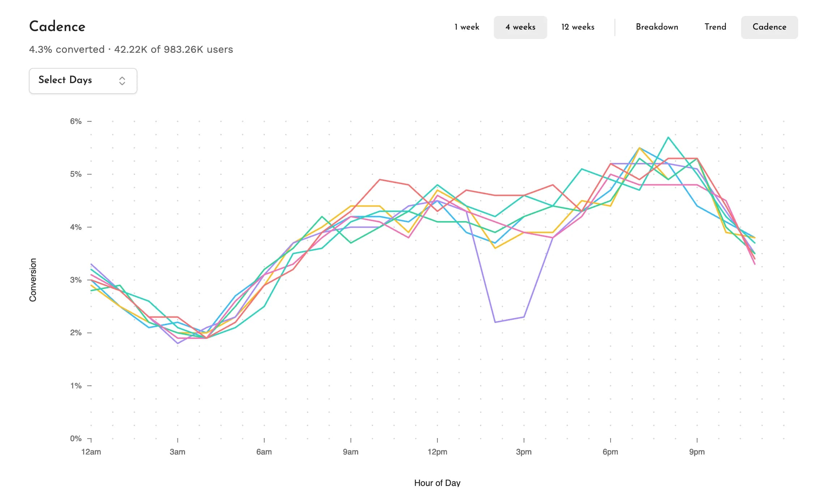
Task: Click the 3pm x-axis label
Action: pyautogui.click(x=524, y=452)
